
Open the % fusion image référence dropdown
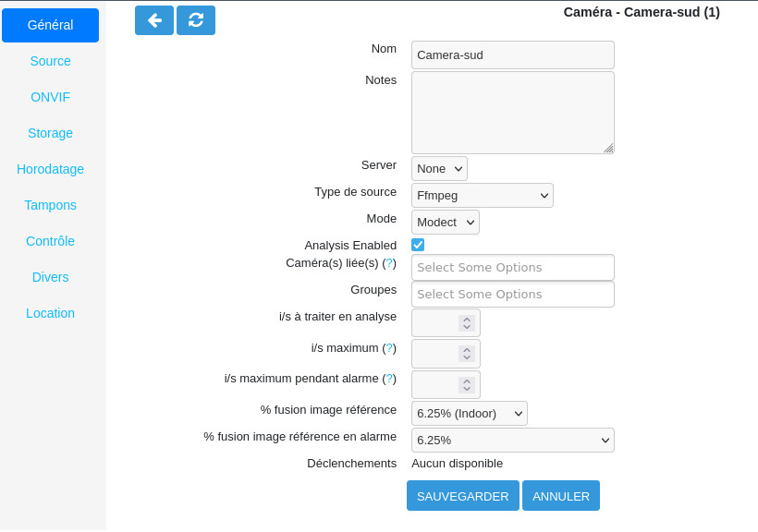470,414
